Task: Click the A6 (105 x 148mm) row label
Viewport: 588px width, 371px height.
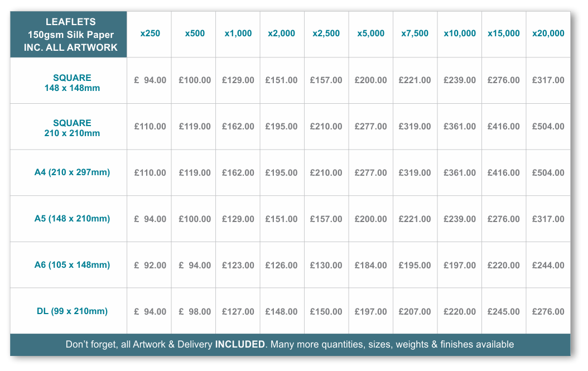Action: pyautogui.click(x=72, y=265)
